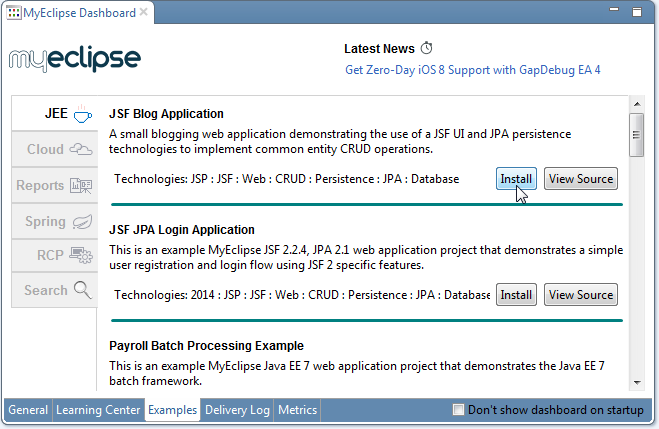
Task: Open the Learning Center tab
Action: [98, 410]
